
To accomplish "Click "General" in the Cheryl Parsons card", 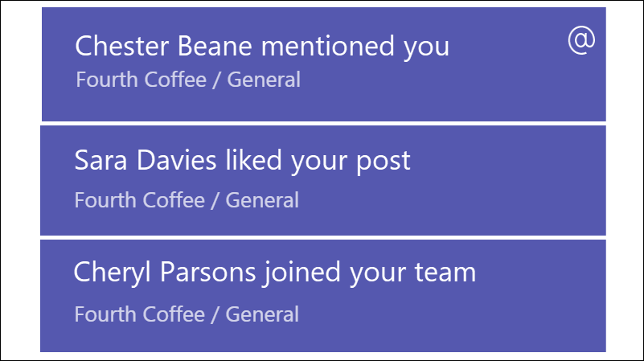I will click(262, 314).
